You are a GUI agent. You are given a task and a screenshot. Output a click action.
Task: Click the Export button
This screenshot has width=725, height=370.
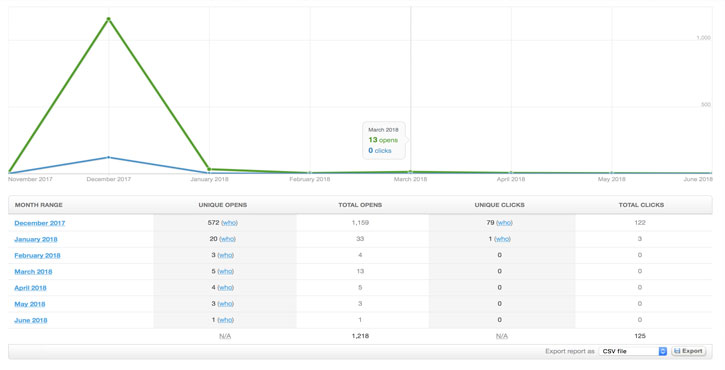pyautogui.click(x=688, y=352)
